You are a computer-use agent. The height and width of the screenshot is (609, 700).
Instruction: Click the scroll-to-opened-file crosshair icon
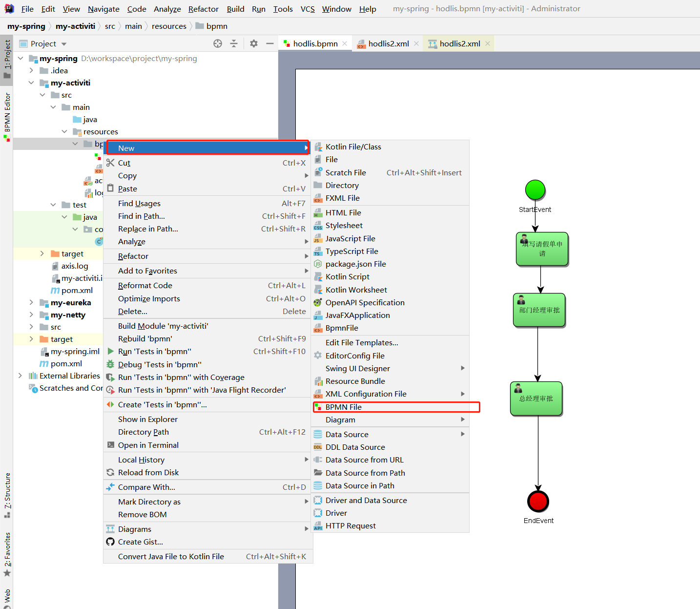(x=217, y=43)
